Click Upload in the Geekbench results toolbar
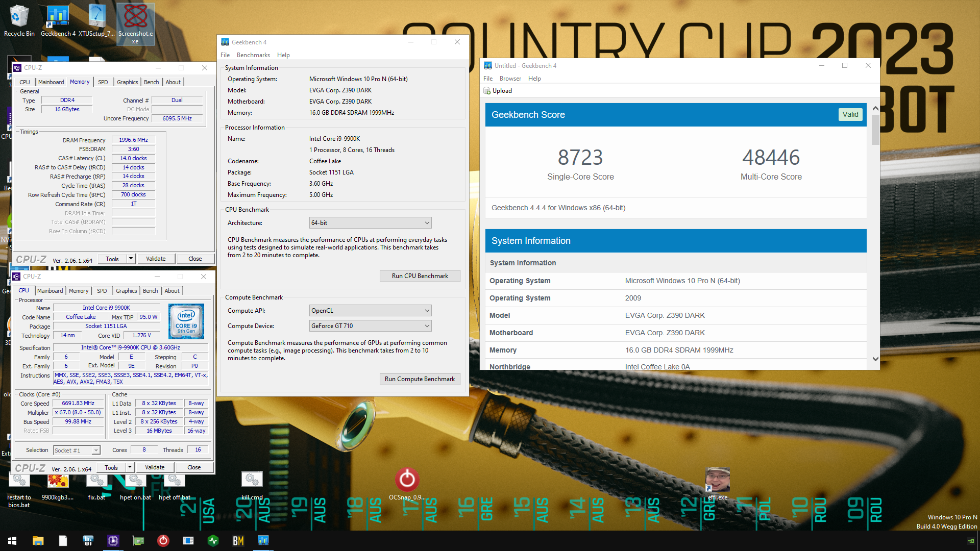The width and height of the screenshot is (980, 551). pyautogui.click(x=498, y=91)
